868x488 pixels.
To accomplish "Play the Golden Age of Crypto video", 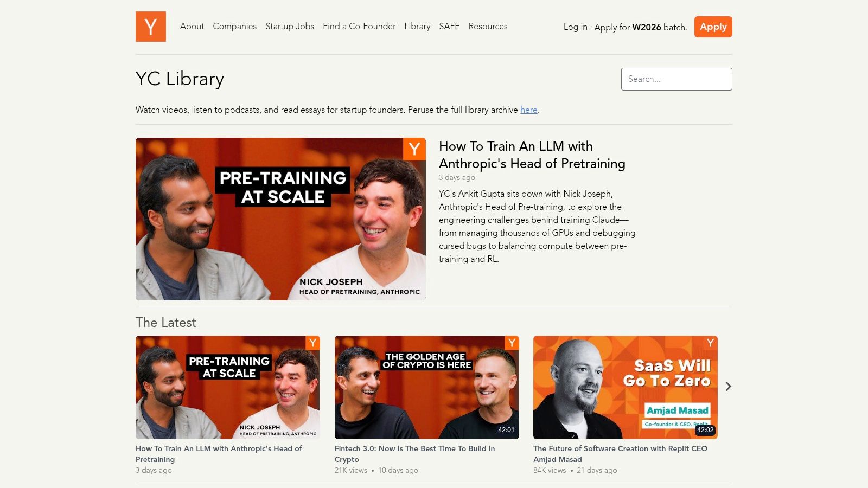I will pos(426,387).
